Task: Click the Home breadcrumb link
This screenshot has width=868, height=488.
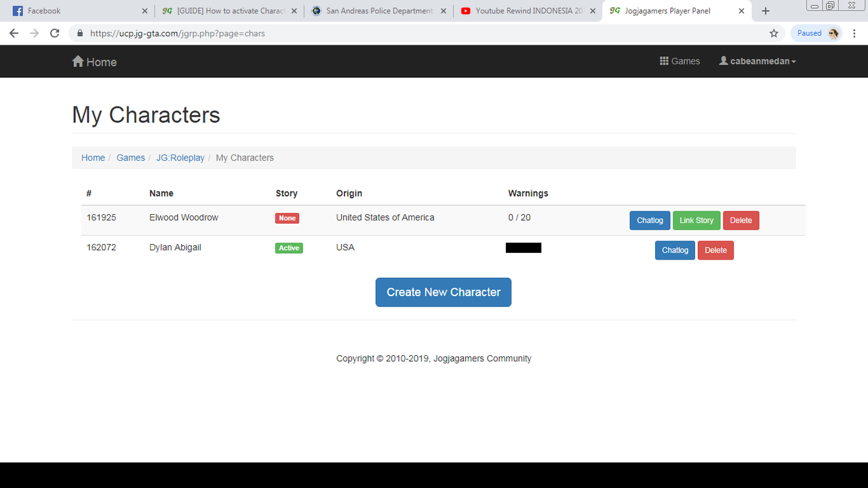Action: [93, 157]
